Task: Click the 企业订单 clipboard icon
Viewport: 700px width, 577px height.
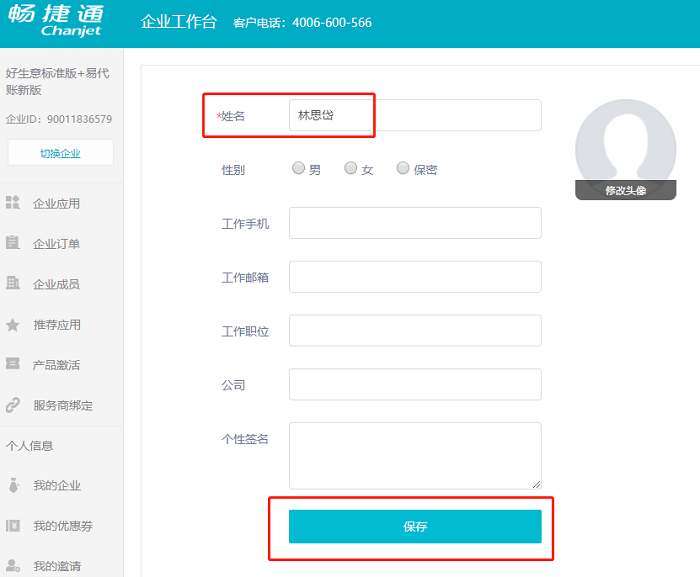Action: (x=12, y=243)
